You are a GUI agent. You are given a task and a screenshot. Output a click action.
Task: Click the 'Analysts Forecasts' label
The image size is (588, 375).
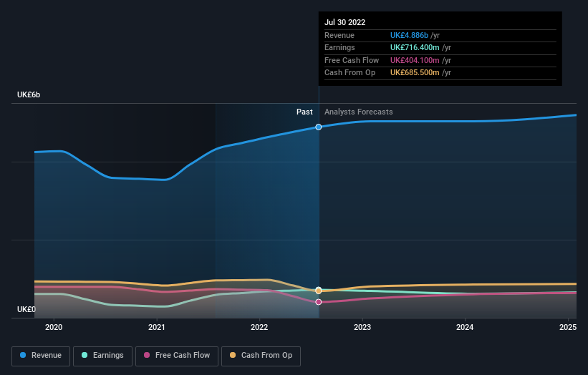coord(359,112)
